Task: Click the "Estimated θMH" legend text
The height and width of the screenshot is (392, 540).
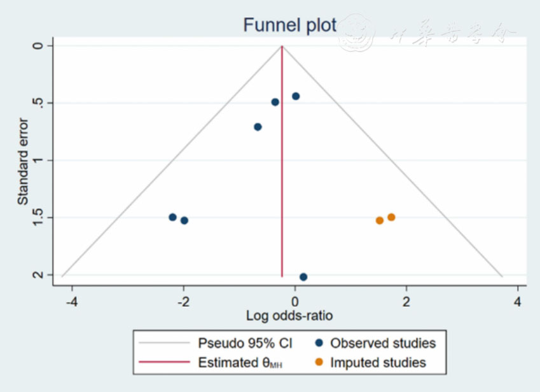Action: point(242,363)
